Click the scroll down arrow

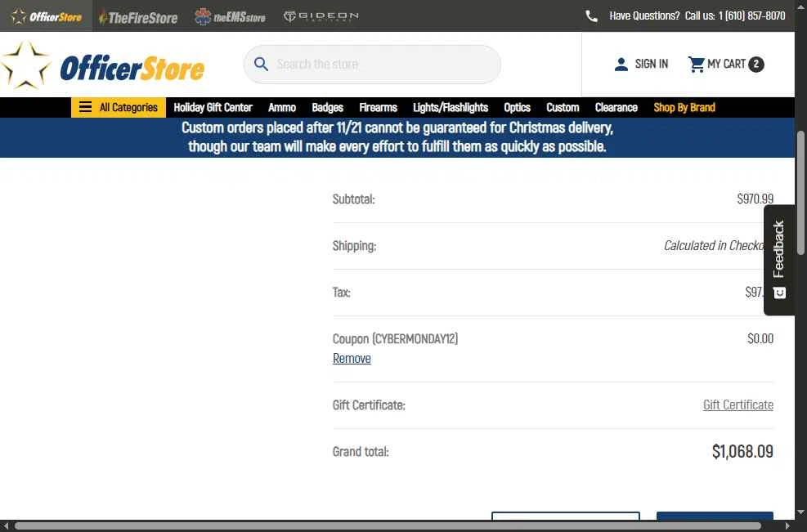point(800,512)
